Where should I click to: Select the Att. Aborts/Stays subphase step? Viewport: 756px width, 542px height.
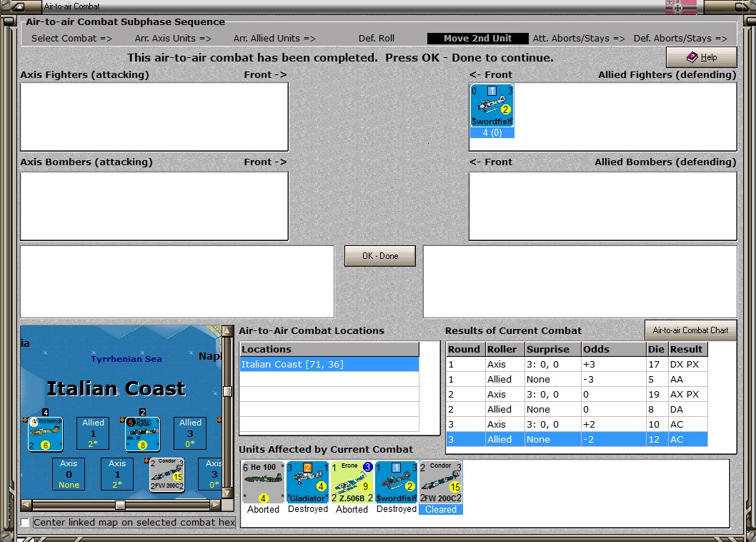tap(579, 38)
